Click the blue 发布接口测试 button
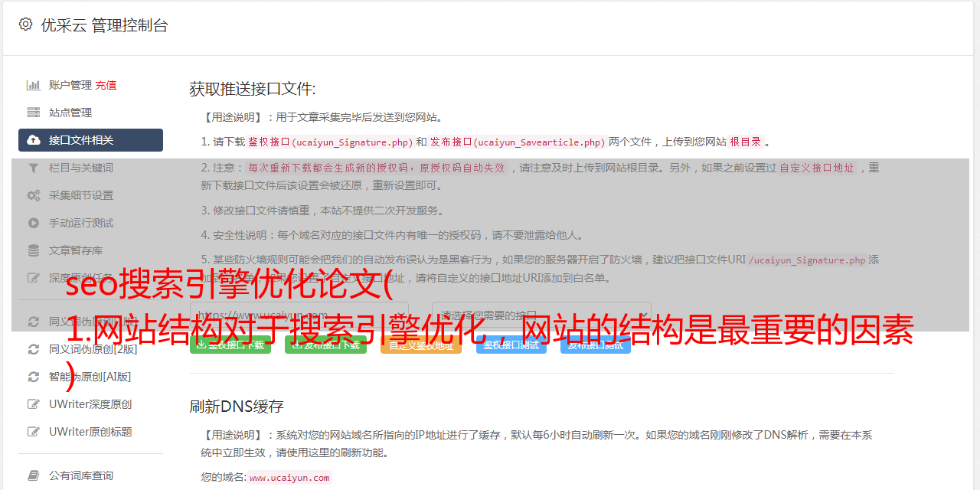The image size is (980, 490). [596, 345]
